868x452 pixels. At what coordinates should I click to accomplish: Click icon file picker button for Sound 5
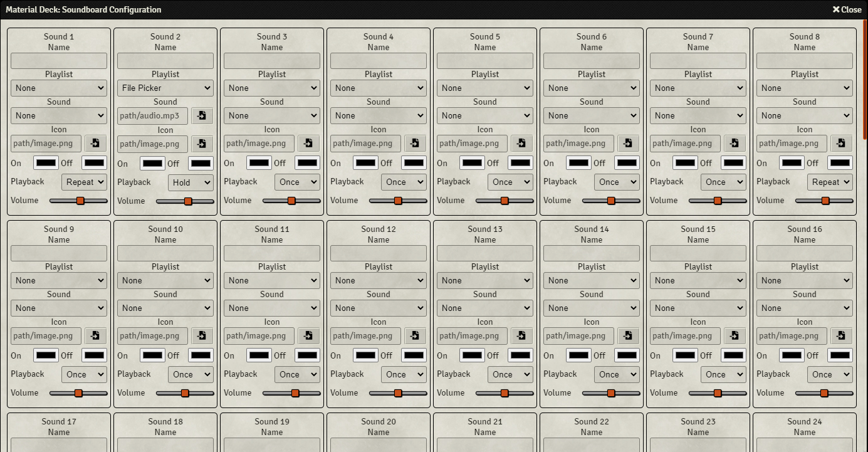[x=521, y=144]
